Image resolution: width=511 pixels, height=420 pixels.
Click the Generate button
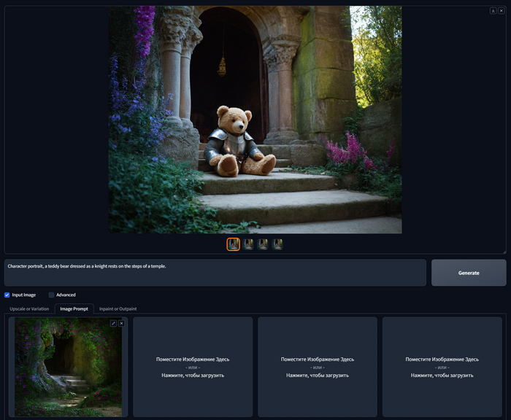point(469,273)
